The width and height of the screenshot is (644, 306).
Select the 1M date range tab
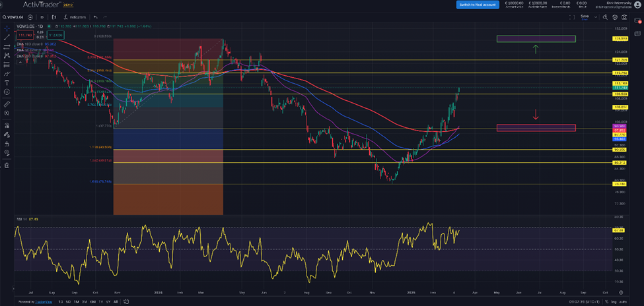click(75, 301)
